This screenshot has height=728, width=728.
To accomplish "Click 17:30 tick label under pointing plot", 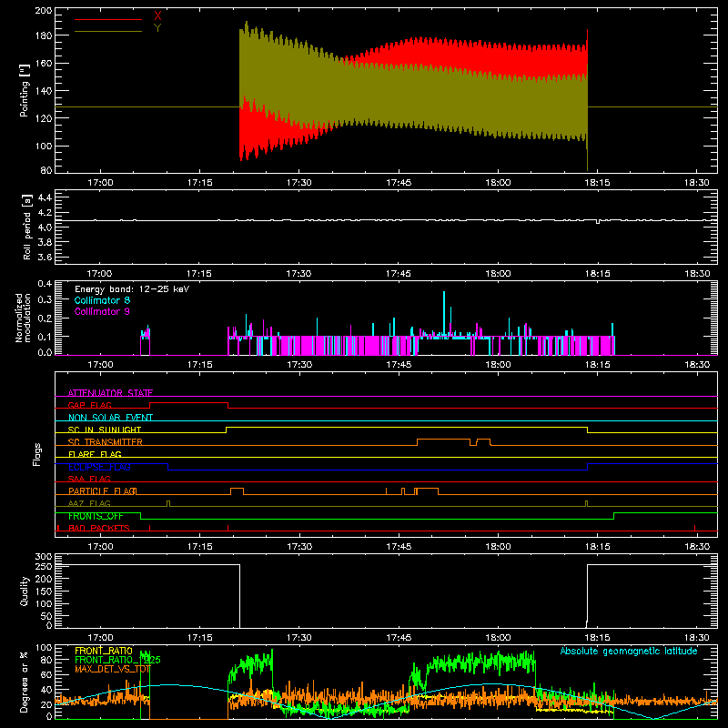I will tap(299, 183).
